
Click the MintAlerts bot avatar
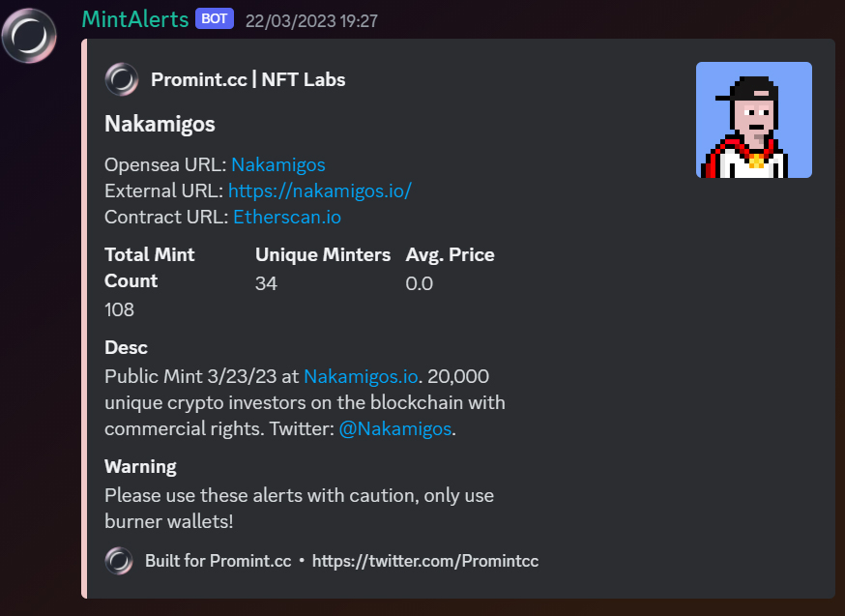[x=29, y=36]
